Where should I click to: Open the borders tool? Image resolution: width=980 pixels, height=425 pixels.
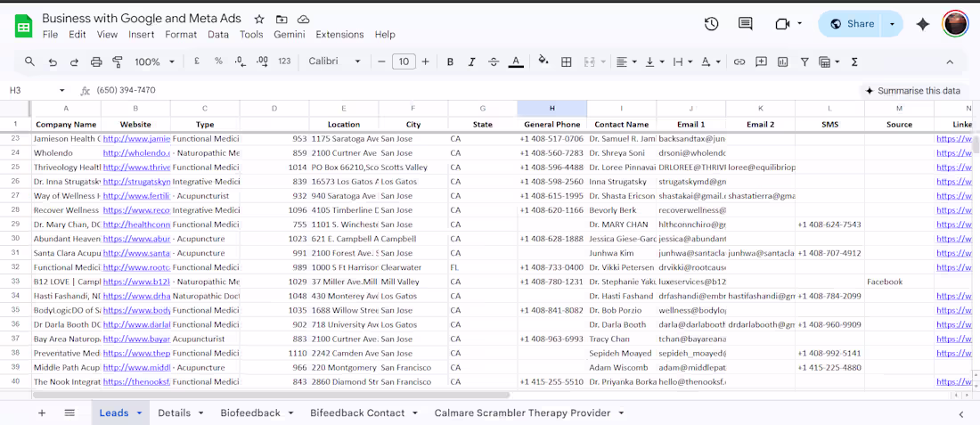click(x=567, y=61)
